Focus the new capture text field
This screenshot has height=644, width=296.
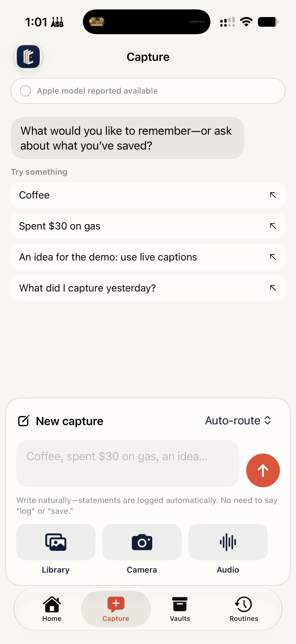128,463
